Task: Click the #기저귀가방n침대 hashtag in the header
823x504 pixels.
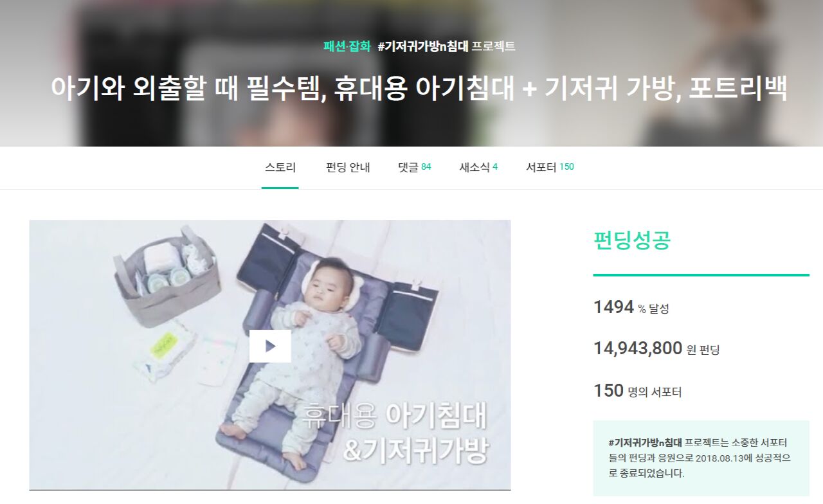Action: [x=422, y=46]
